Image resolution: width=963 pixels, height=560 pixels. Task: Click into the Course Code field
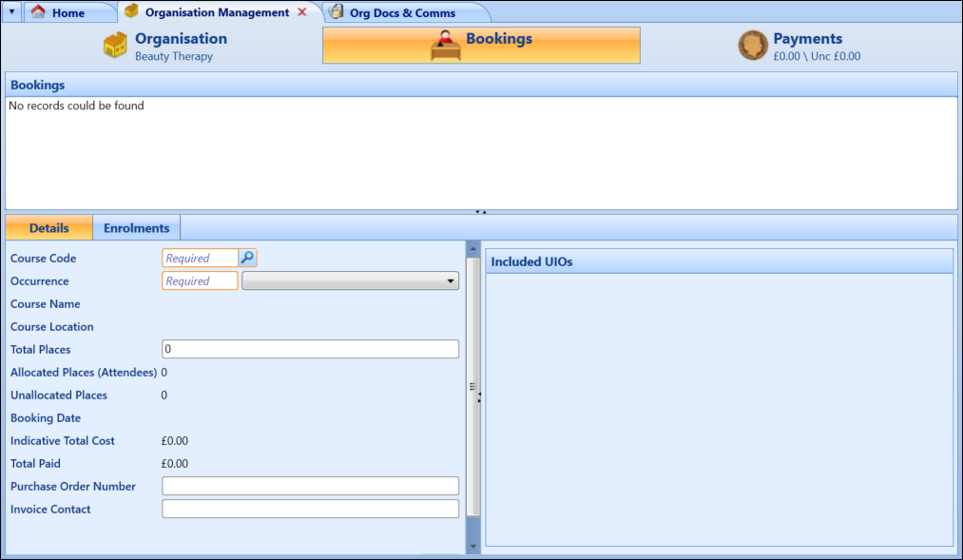pyautogui.click(x=200, y=258)
